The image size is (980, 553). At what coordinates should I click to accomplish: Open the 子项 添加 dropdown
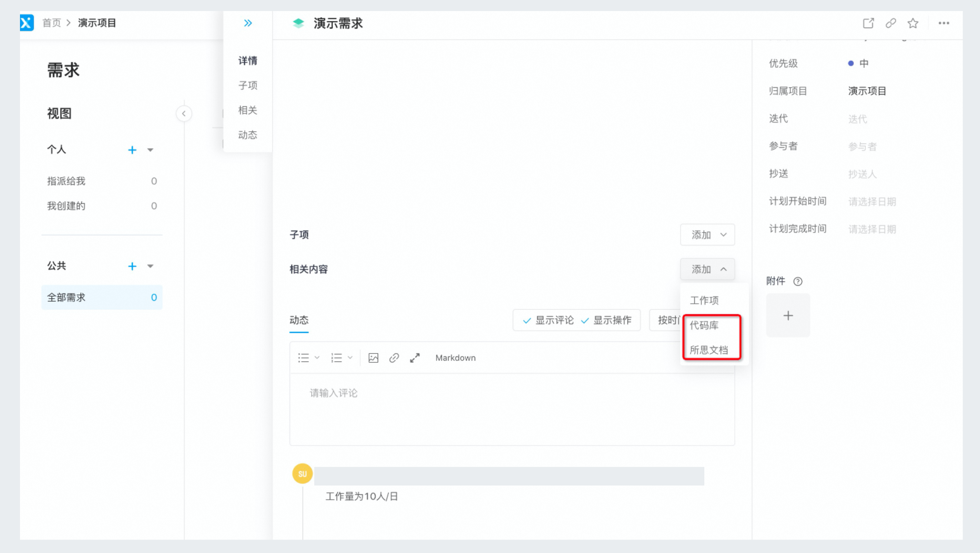pos(707,234)
